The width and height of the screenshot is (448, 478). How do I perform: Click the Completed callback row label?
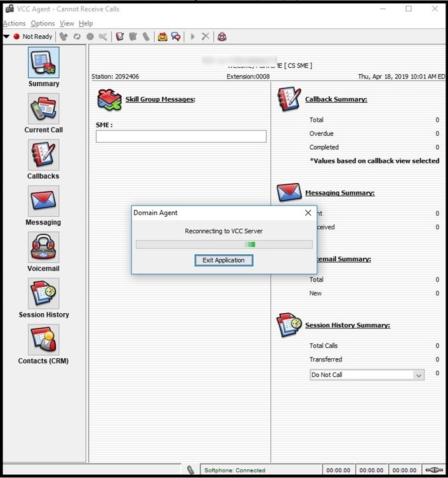click(x=324, y=147)
